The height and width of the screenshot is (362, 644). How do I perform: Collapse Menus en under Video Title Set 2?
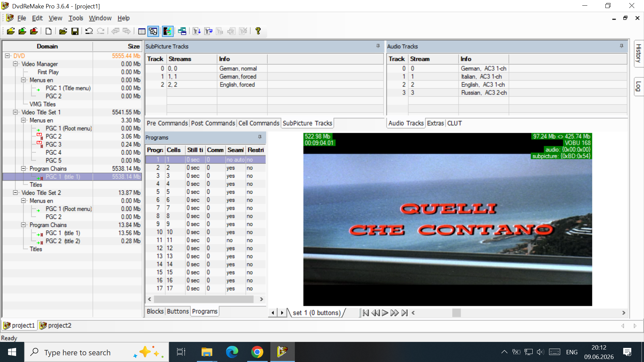23,200
